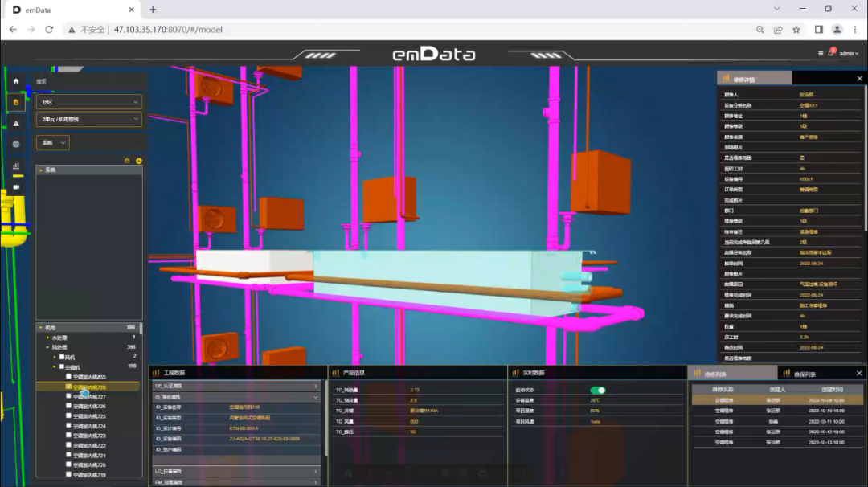
Task: Click the globe icon in left sidebar
Action: coord(16,145)
